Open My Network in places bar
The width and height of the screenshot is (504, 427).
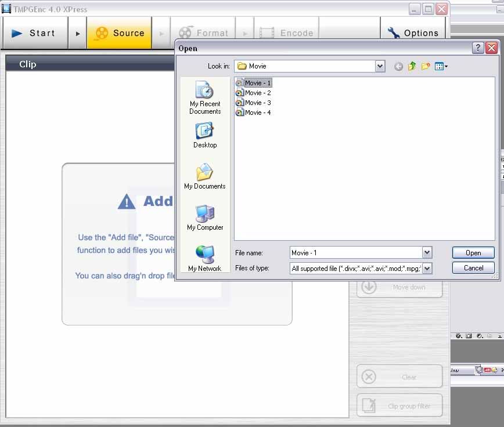click(205, 259)
